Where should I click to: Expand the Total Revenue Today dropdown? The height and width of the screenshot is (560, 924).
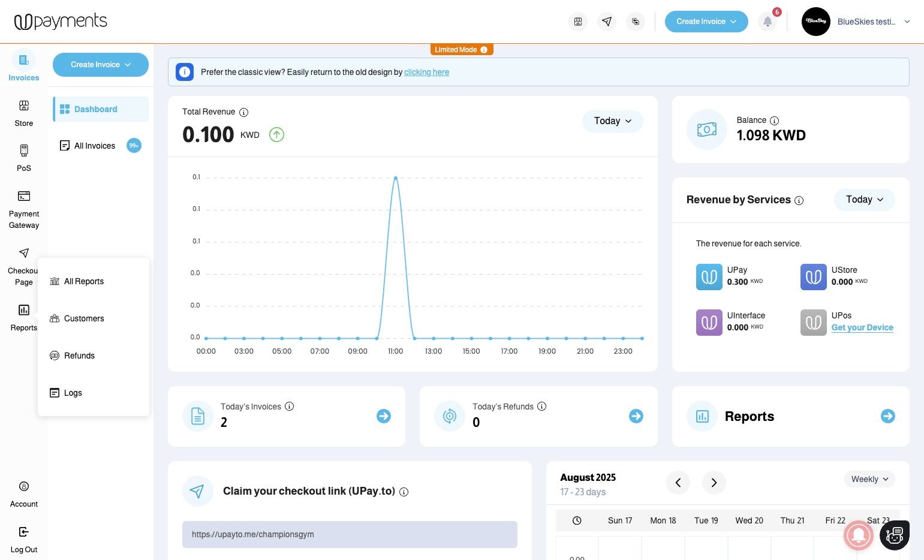pyautogui.click(x=613, y=121)
